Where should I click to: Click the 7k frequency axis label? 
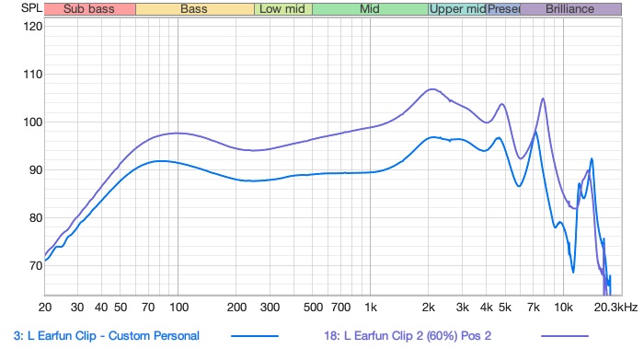pos(534,307)
